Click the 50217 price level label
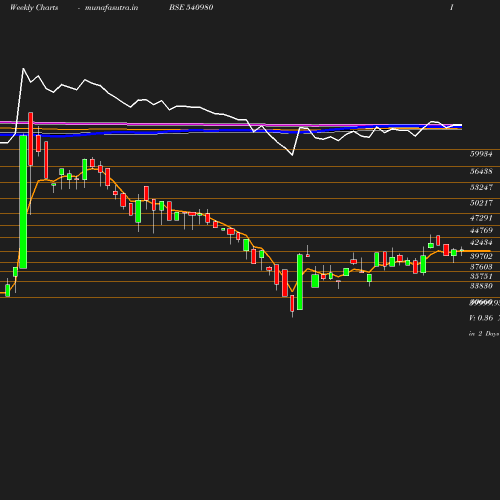This screenshot has width=500, height=500. (x=481, y=203)
